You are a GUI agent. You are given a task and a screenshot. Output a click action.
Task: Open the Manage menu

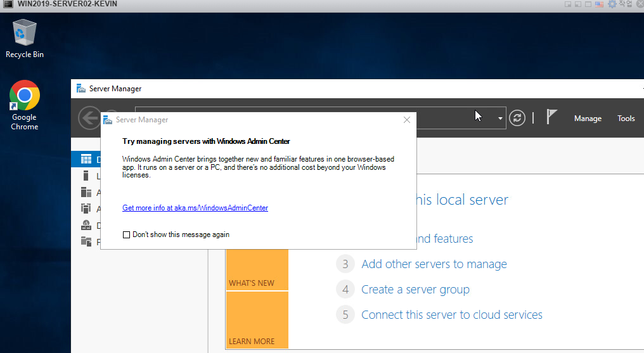pyautogui.click(x=588, y=119)
